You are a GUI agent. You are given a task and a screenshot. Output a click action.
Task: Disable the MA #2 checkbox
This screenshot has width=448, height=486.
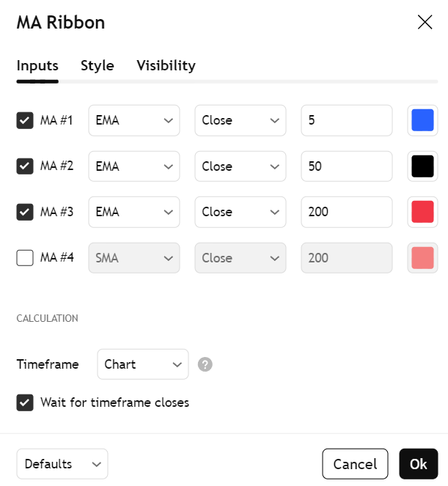coord(25,166)
